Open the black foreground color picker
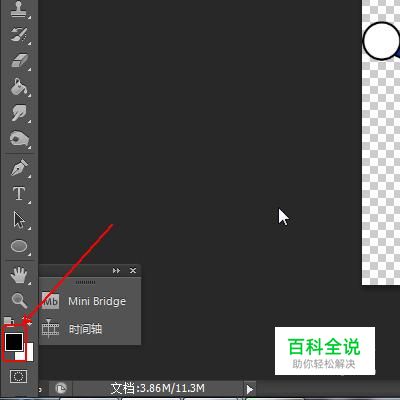Screen dimensions: 400x400 [14, 341]
